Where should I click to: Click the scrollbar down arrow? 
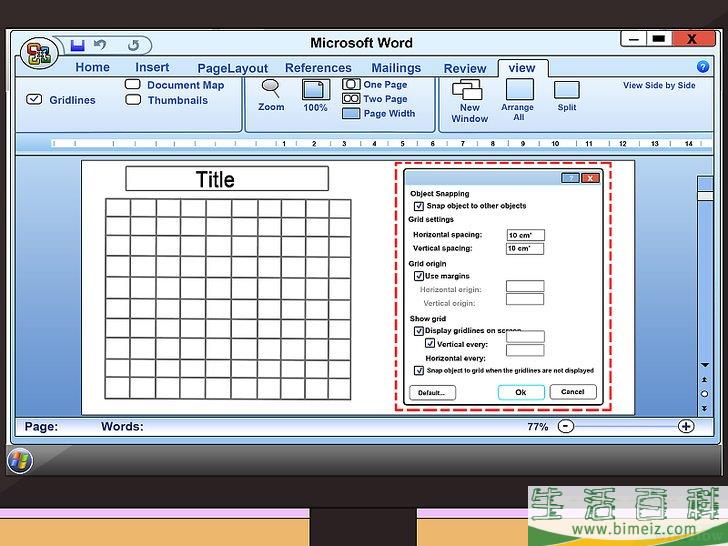[x=704, y=365]
